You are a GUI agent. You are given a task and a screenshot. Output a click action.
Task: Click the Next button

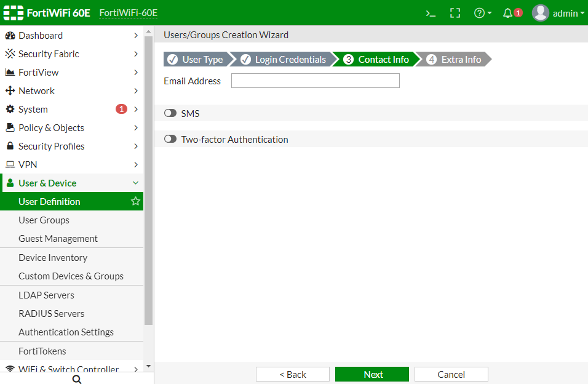tap(372, 374)
